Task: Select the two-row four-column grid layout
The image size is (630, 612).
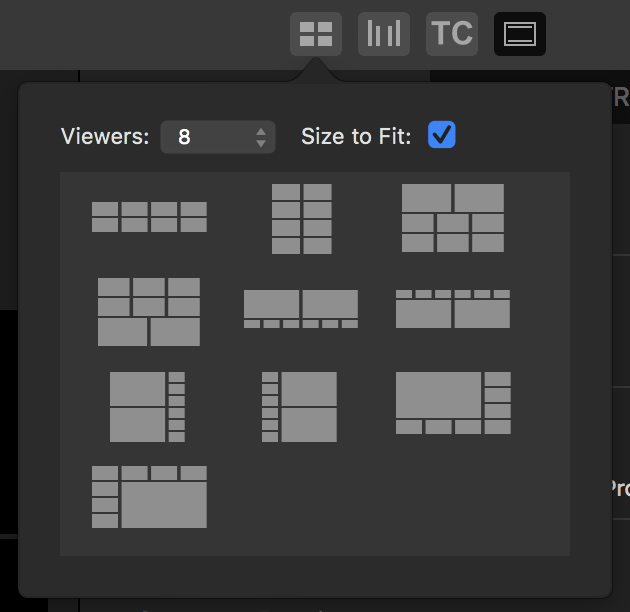Action: pyautogui.click(x=149, y=217)
